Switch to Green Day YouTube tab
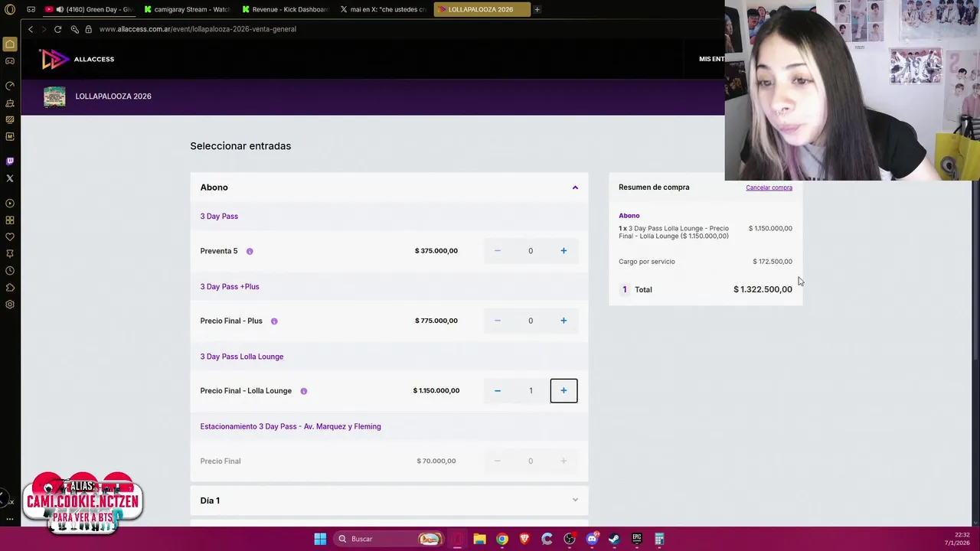980x551 pixels. (x=90, y=9)
